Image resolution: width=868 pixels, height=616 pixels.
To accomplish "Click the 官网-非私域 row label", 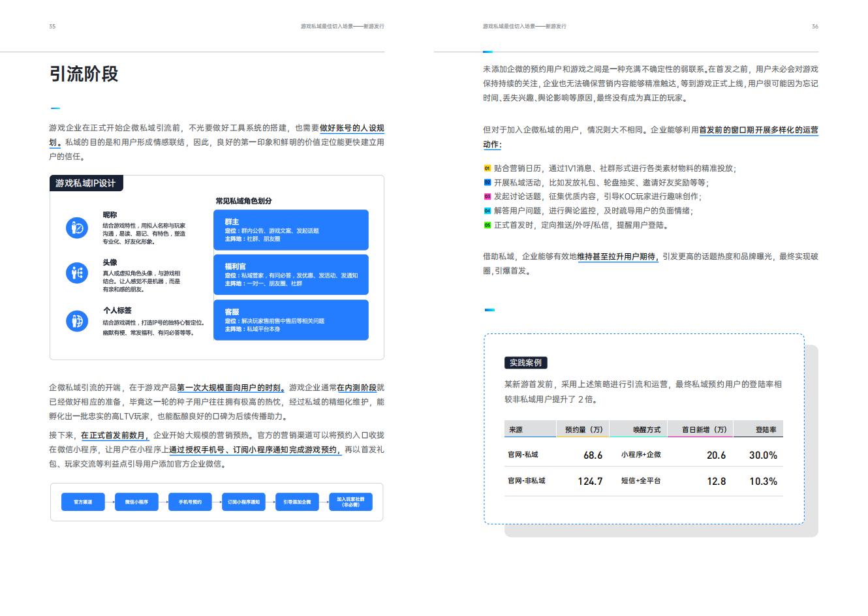I will click(x=526, y=481).
